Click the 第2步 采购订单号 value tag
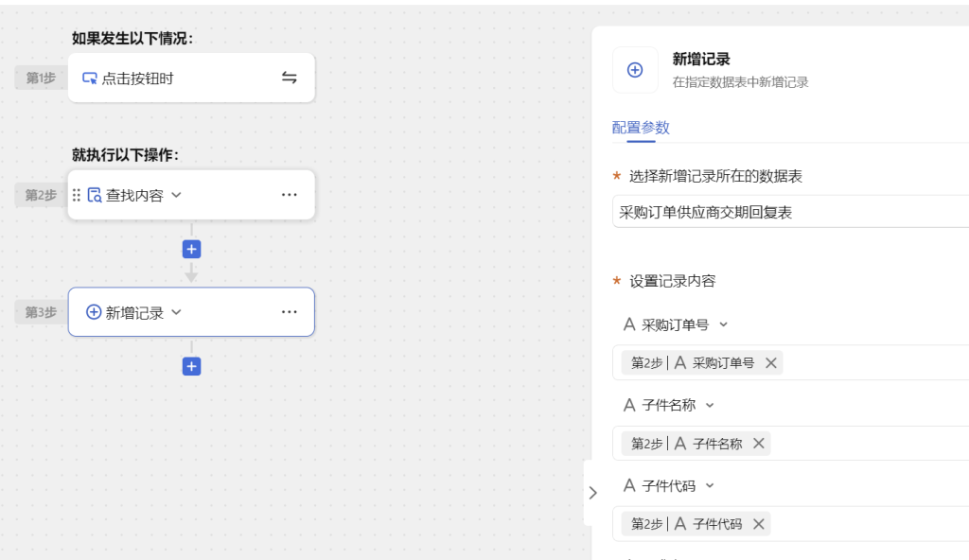This screenshot has height=560, width=969. pos(702,363)
